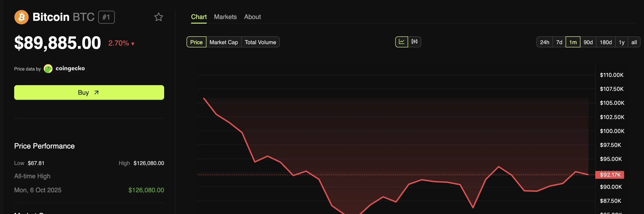
Task: Click the Price data by label
Action: pos(27,69)
